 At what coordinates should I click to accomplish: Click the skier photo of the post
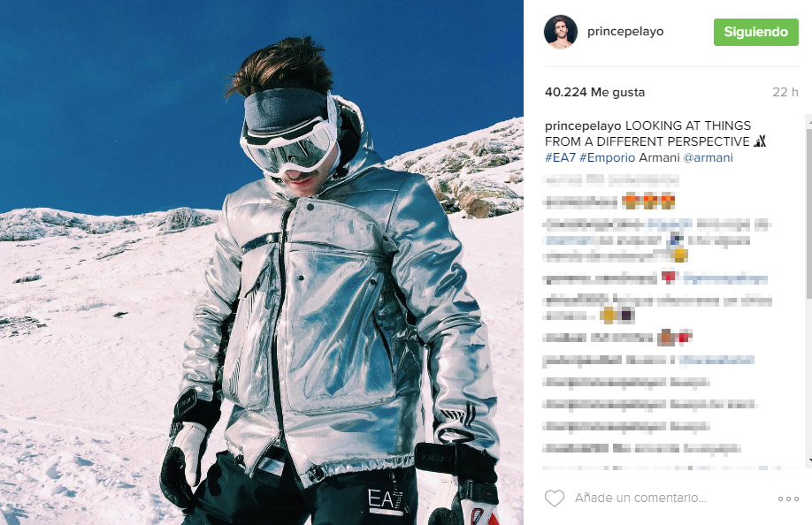tap(262, 262)
